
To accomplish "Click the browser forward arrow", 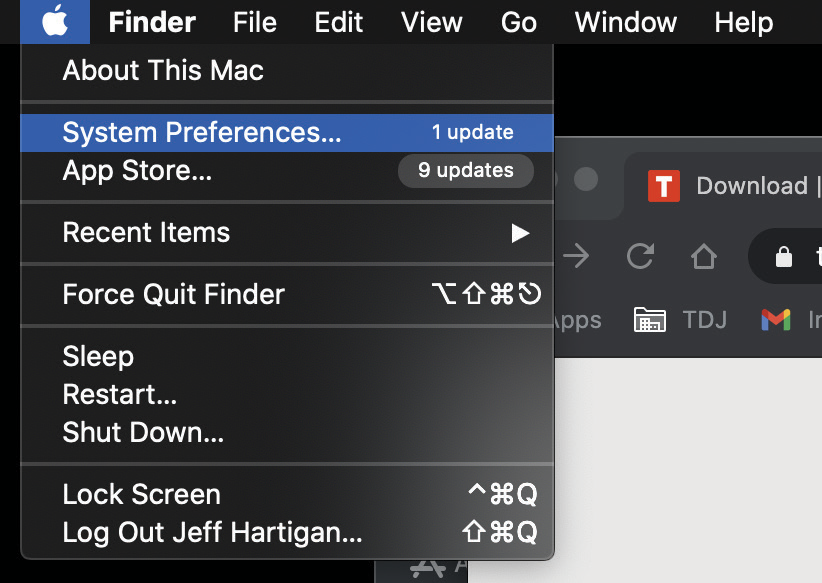I will (576, 256).
